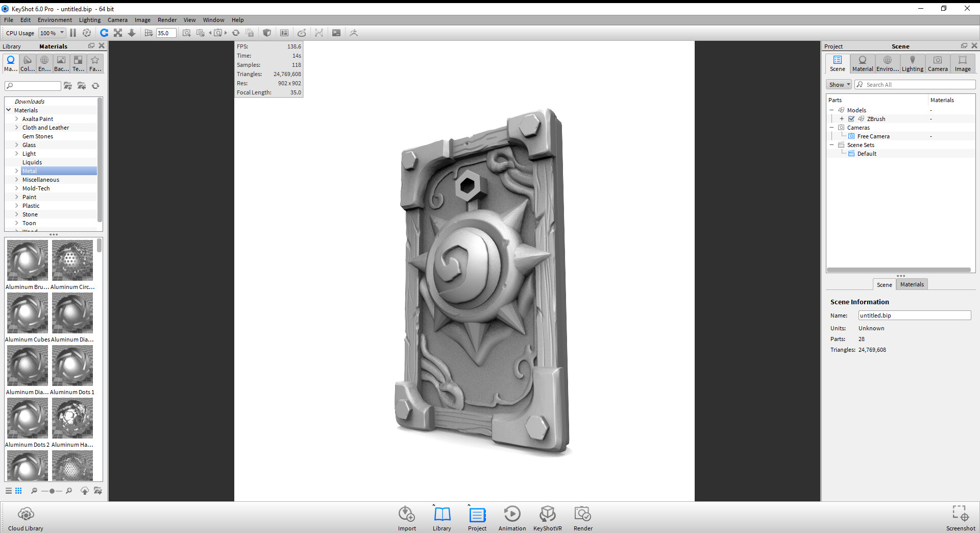
Task: Switch library to list view
Action: (9, 491)
